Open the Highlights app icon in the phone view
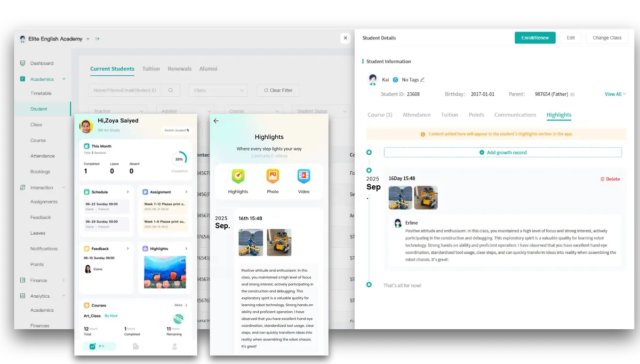Image resolution: width=640 pixels, height=364 pixels. coord(238,176)
